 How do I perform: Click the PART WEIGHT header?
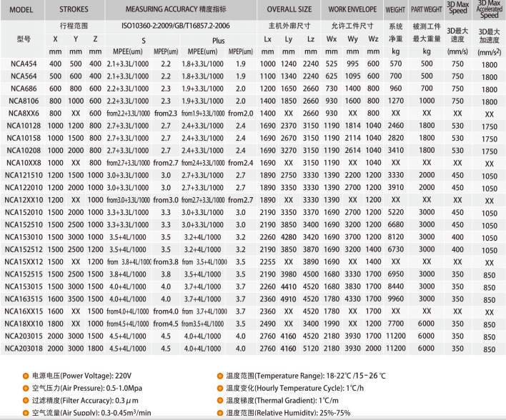[426, 9]
